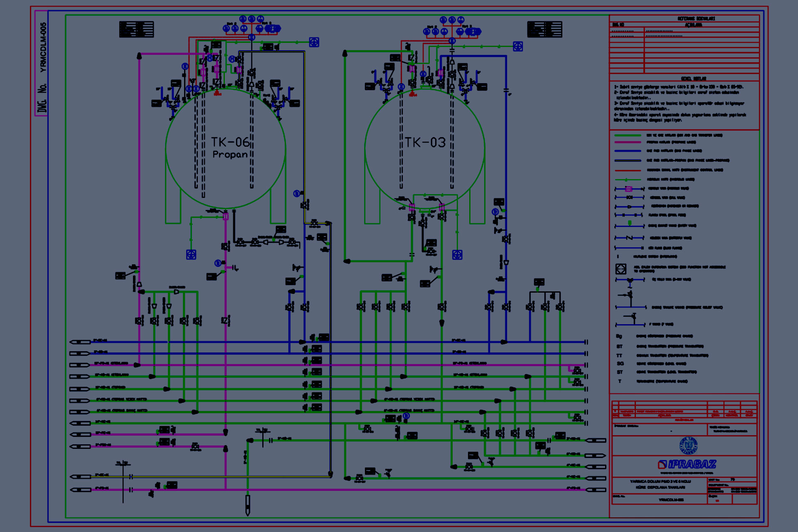
Task: Select the blue ESD symbol below tank TK-03
Action: 457,255
